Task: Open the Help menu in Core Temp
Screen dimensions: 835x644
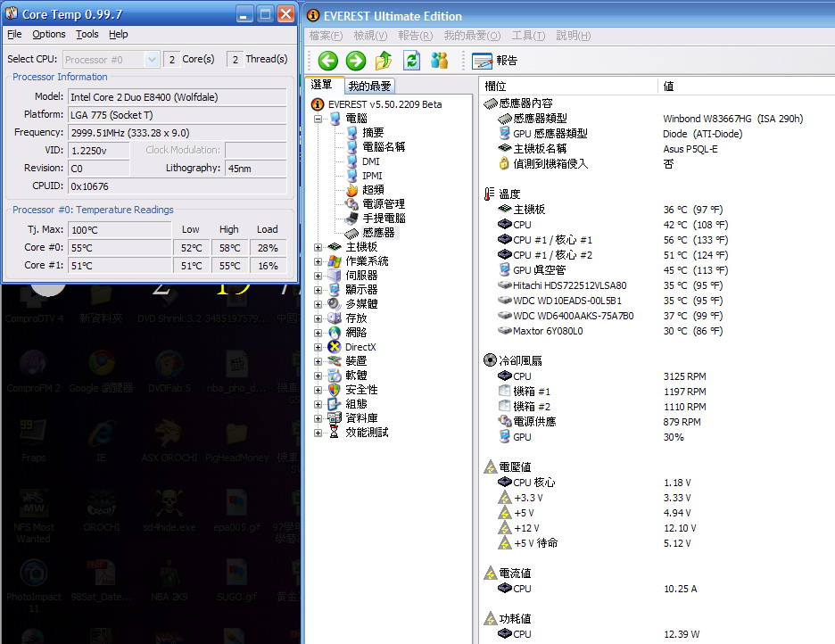Action: [119, 34]
